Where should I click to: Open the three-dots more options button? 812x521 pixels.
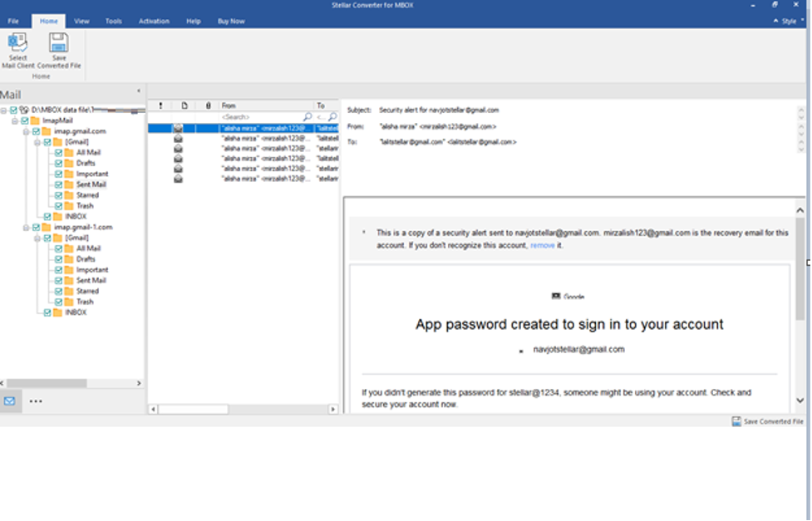pos(36,401)
